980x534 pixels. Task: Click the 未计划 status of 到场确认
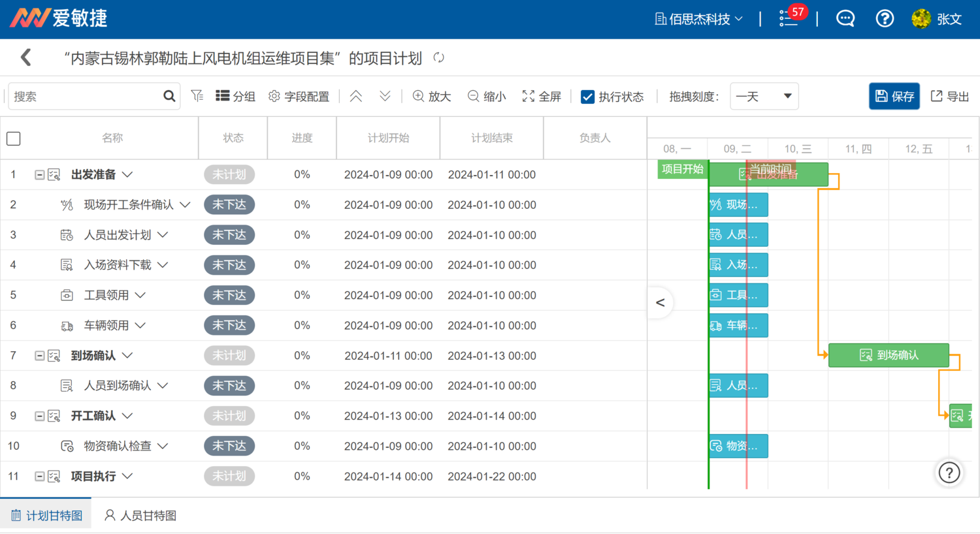pos(229,356)
